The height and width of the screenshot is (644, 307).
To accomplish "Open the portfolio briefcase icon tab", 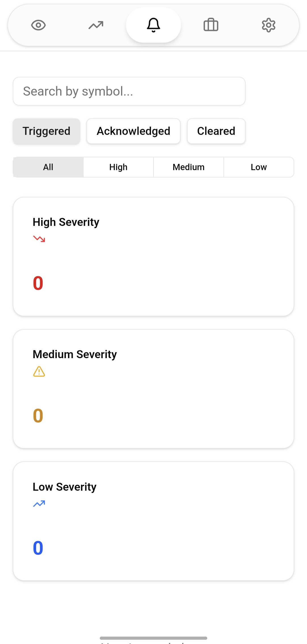I will 211,25.
